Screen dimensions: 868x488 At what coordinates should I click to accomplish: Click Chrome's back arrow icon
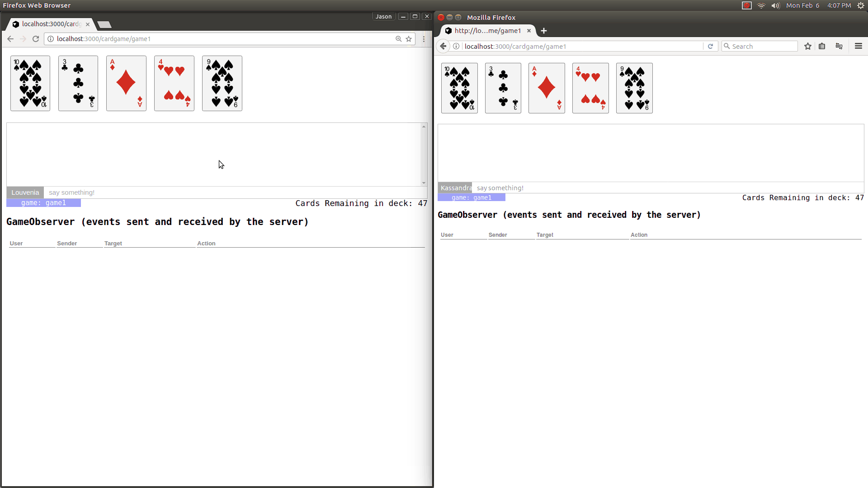tap(10, 39)
